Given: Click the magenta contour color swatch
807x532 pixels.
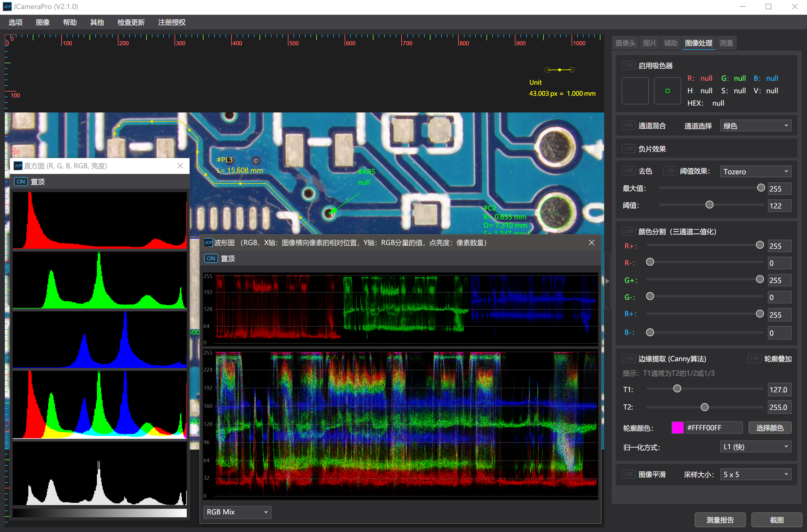Looking at the screenshot, I should point(677,428).
